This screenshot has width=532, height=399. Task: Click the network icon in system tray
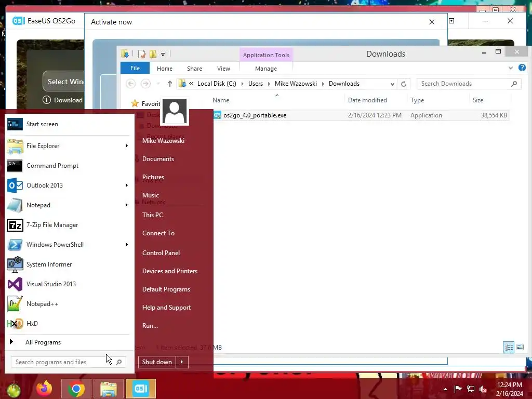471,389
